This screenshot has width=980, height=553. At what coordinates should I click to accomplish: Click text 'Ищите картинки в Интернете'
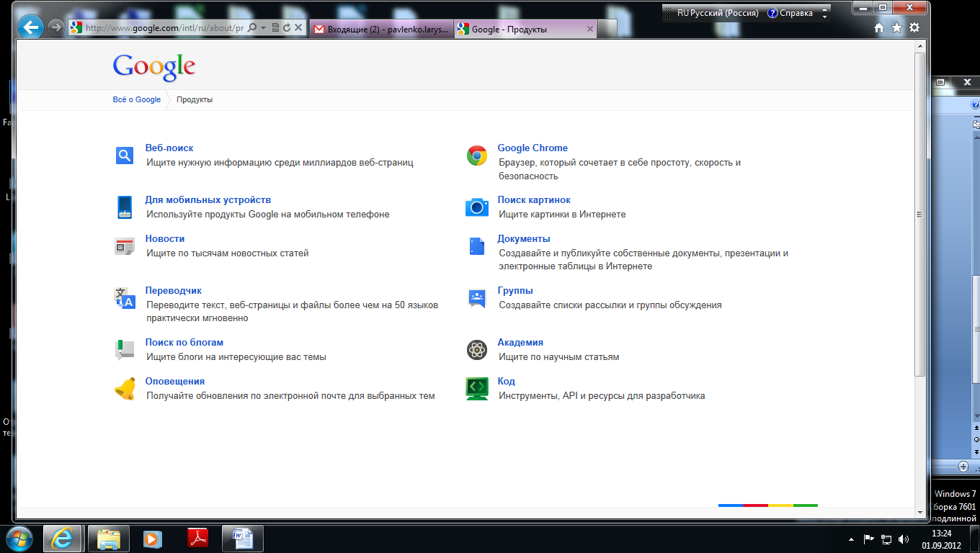[562, 214]
